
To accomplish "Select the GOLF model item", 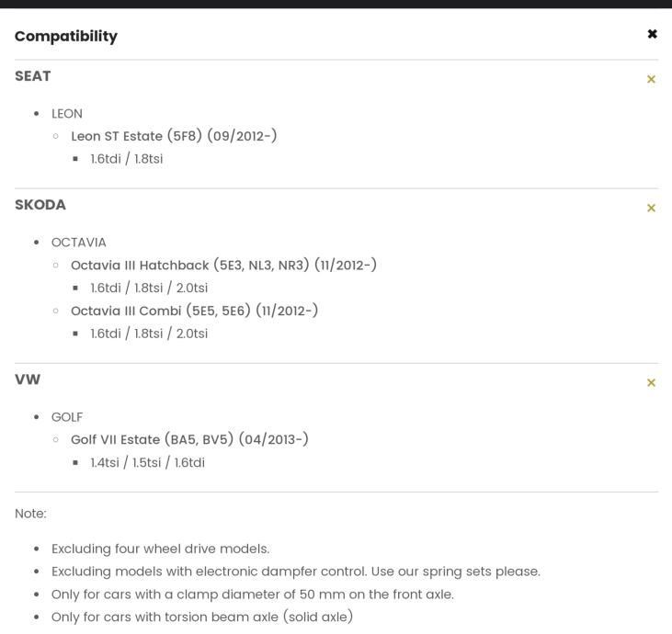I will tap(67, 417).
